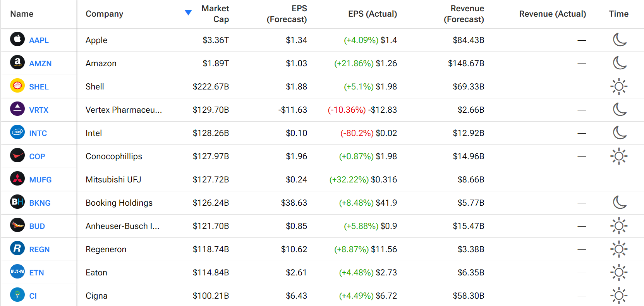Click the sun time icon for Eaton
Viewport: 644px width, 306px height.
click(x=619, y=272)
